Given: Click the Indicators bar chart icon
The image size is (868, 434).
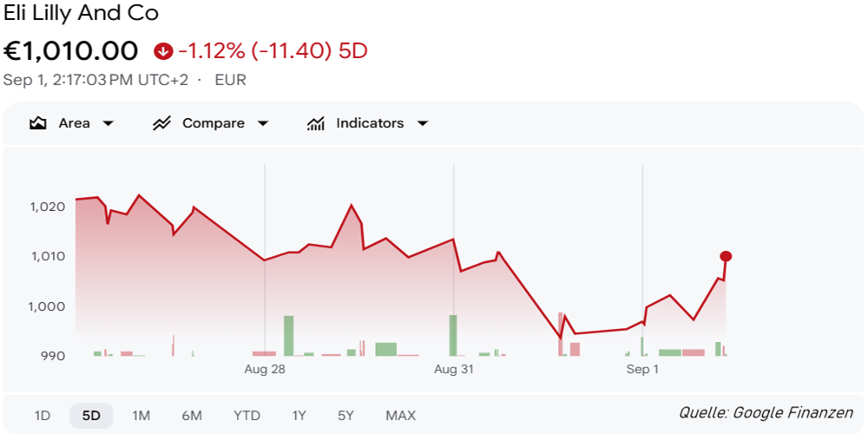Looking at the screenshot, I should [x=315, y=123].
